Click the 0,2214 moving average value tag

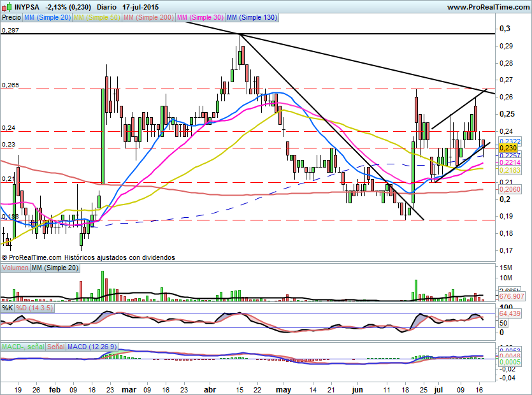(510, 163)
